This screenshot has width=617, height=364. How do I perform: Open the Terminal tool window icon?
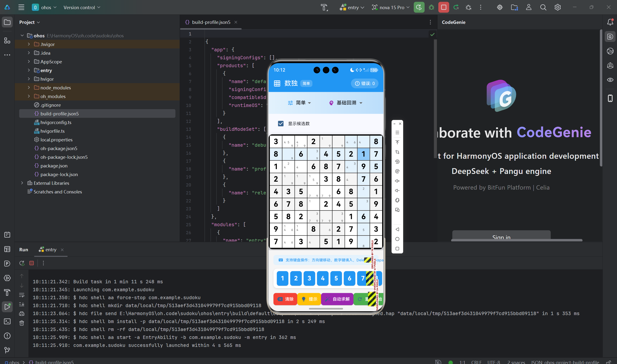click(7, 321)
